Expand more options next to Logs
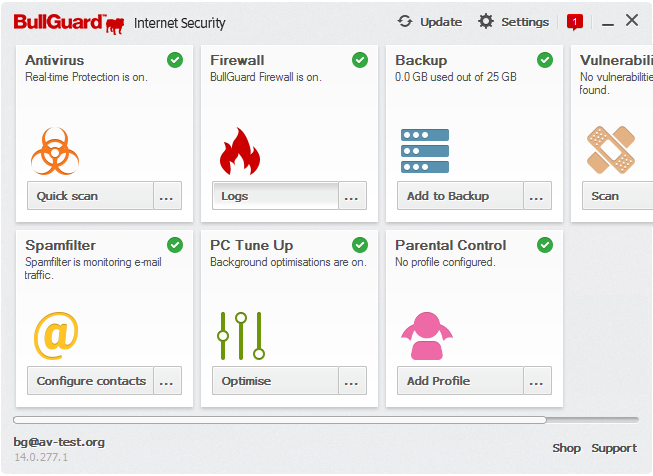Viewport: 653px width, 476px height. point(352,196)
